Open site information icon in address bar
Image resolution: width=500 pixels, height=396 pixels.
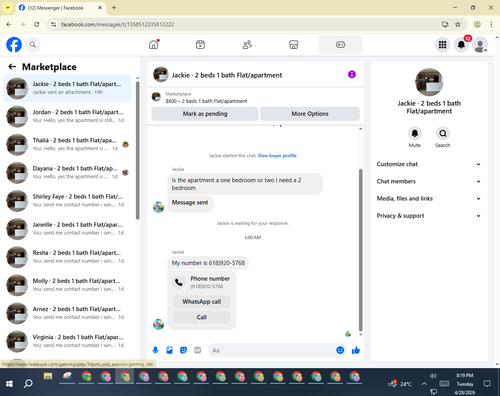pyautogui.click(x=53, y=24)
